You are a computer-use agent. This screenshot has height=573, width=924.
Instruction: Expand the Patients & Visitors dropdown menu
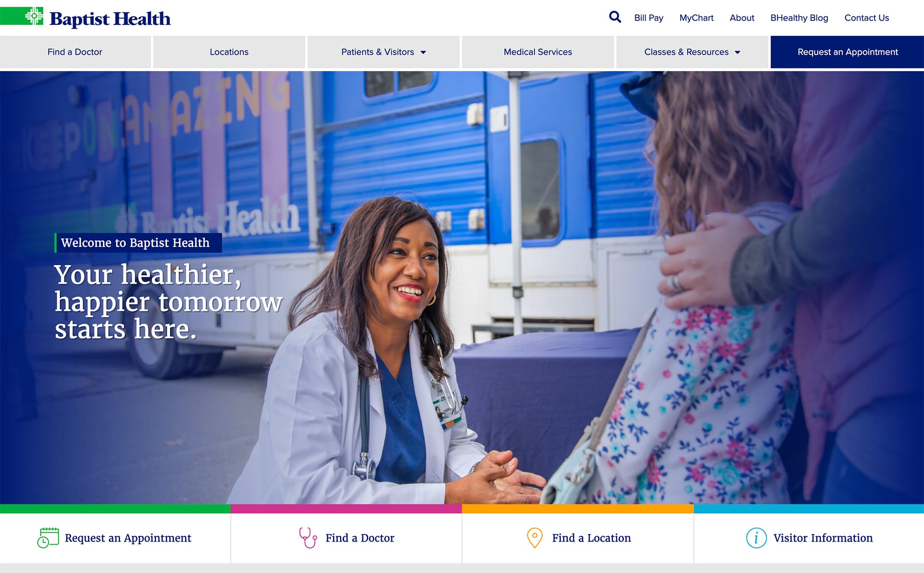coord(384,52)
